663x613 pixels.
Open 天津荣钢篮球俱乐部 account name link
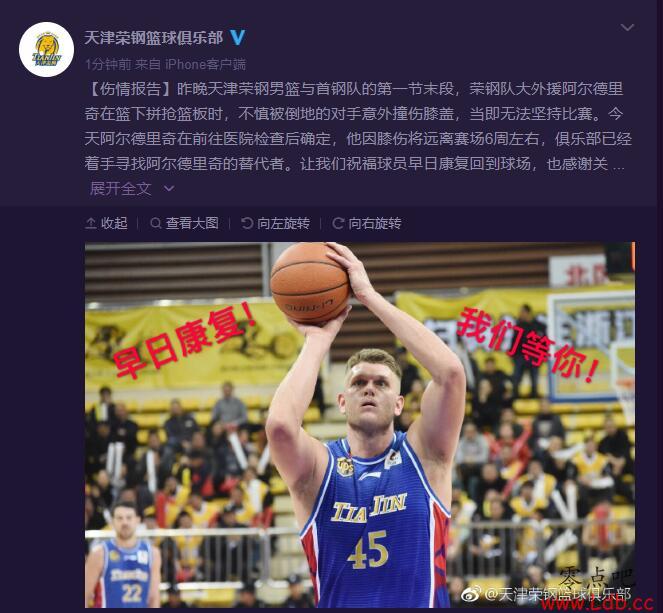coord(153,38)
